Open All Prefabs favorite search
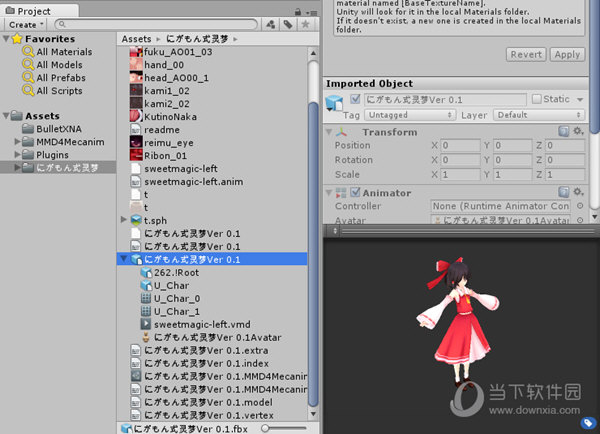The image size is (600, 434). click(x=54, y=78)
